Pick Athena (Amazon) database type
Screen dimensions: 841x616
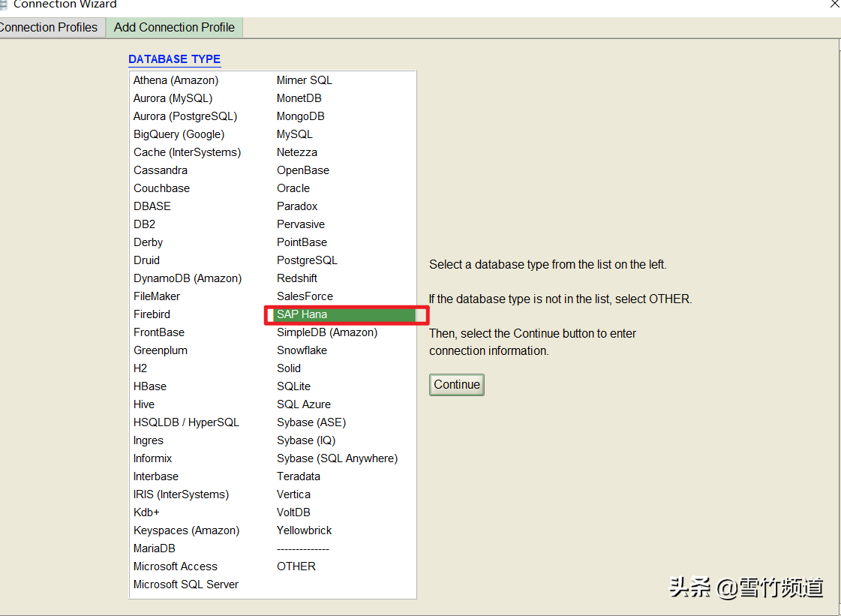[176, 80]
